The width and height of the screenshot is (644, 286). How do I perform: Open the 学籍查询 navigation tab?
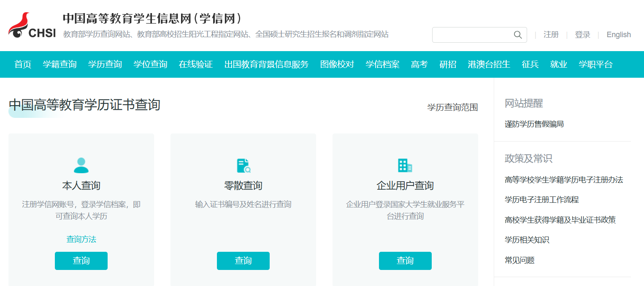click(x=60, y=64)
